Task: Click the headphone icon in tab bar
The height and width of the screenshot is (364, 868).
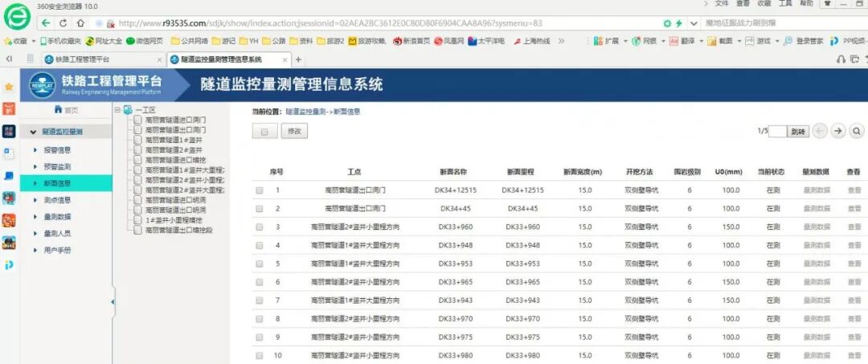Action: pos(841,59)
